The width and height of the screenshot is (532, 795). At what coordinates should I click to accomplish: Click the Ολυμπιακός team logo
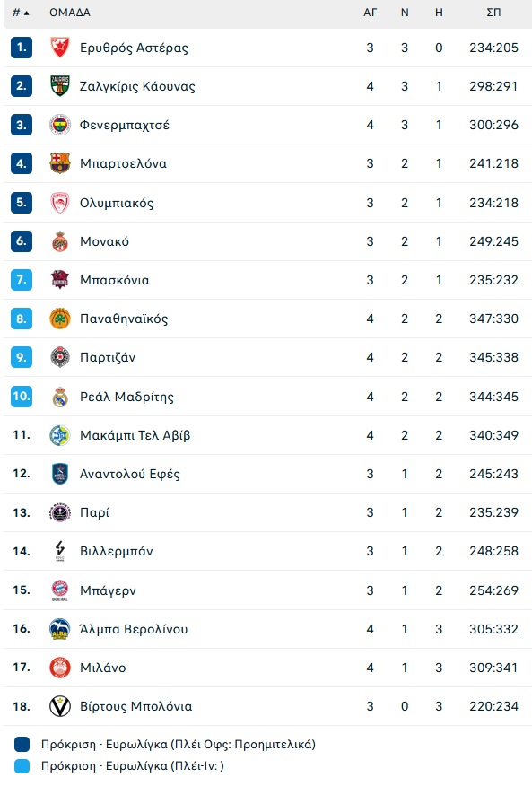pyautogui.click(x=60, y=202)
